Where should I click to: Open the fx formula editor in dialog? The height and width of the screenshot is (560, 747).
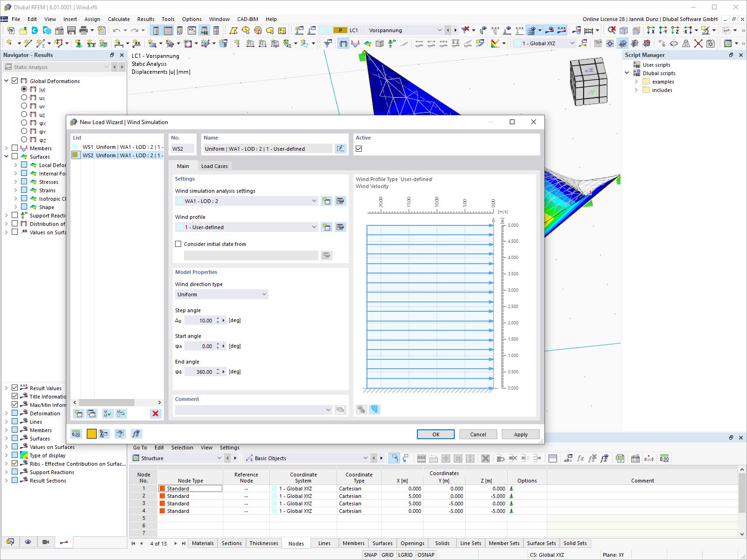pos(136,434)
